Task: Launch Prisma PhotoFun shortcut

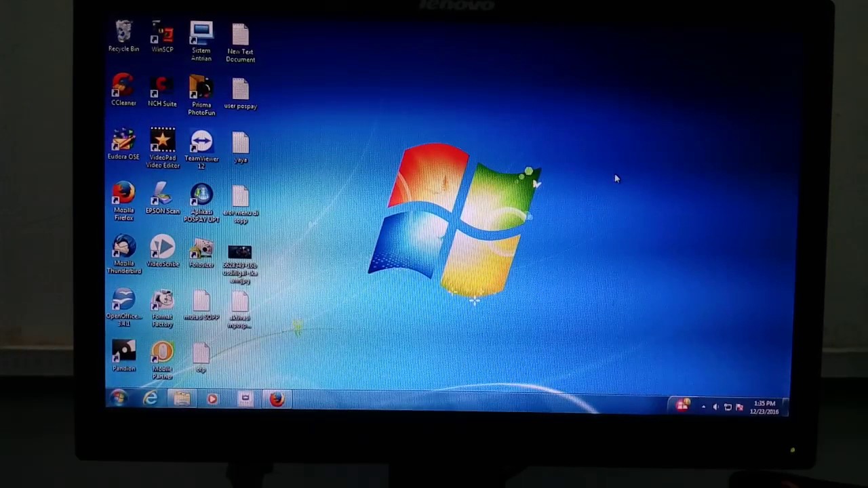Action: click(201, 95)
